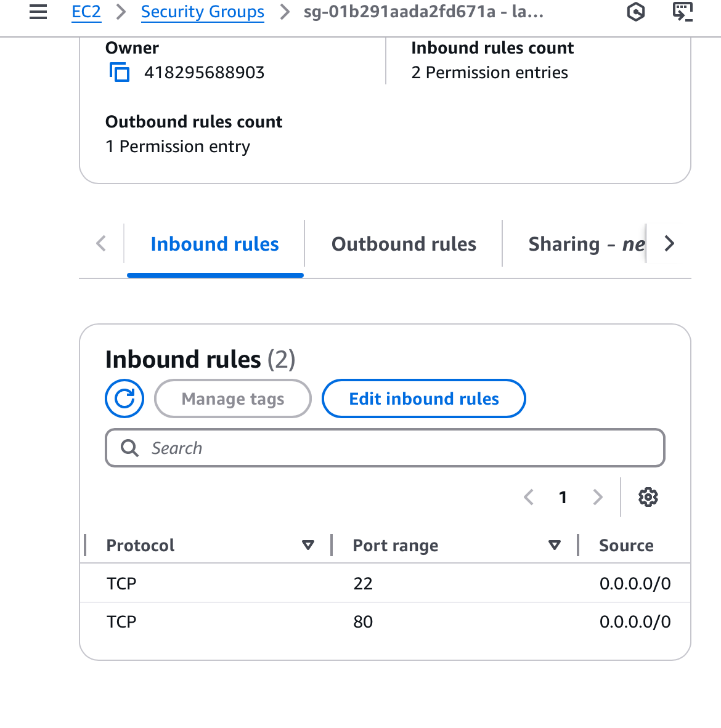Open the Sharing tab
Image resolution: width=721 pixels, height=728 pixels.
(x=585, y=244)
